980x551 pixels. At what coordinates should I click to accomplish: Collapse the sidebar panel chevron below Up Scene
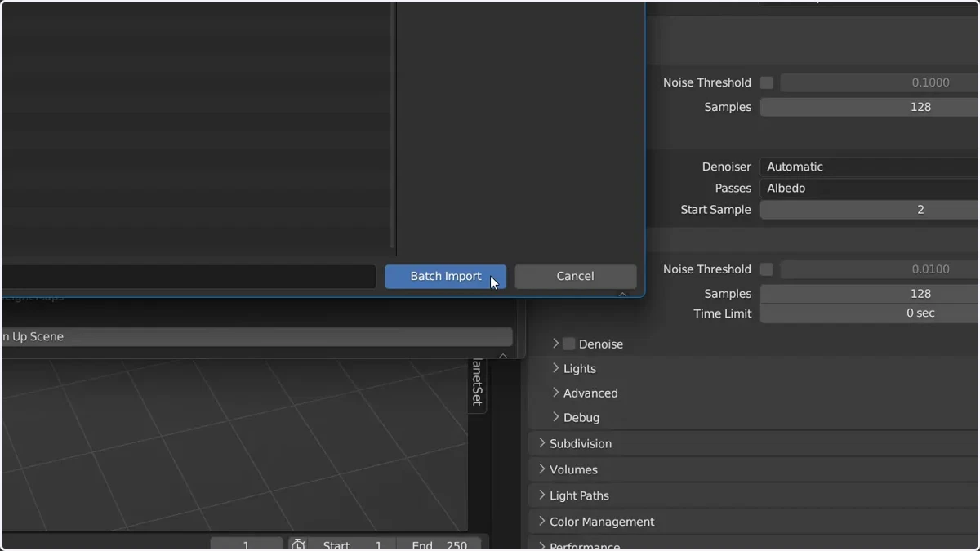tap(503, 355)
